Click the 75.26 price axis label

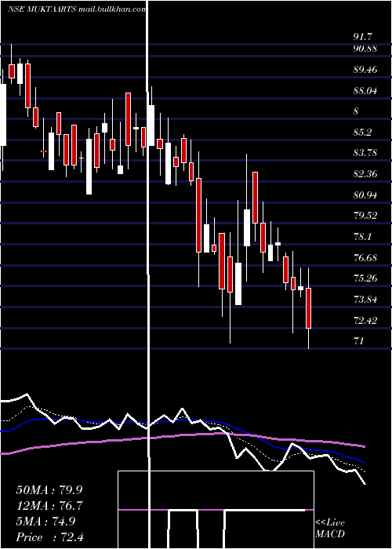[x=365, y=278]
